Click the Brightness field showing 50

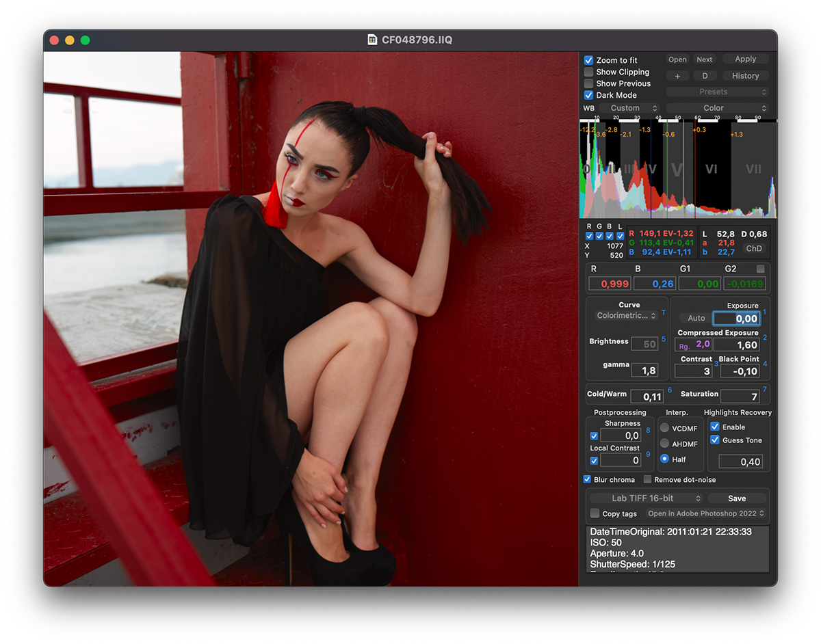click(644, 344)
